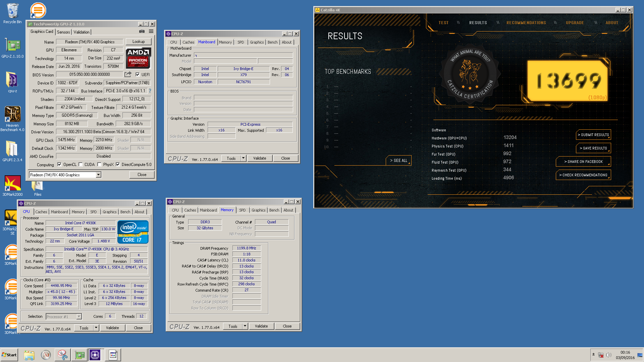Click Validate in Mainboard CPU-Z window
The width and height of the screenshot is (644, 362).
[x=260, y=158]
